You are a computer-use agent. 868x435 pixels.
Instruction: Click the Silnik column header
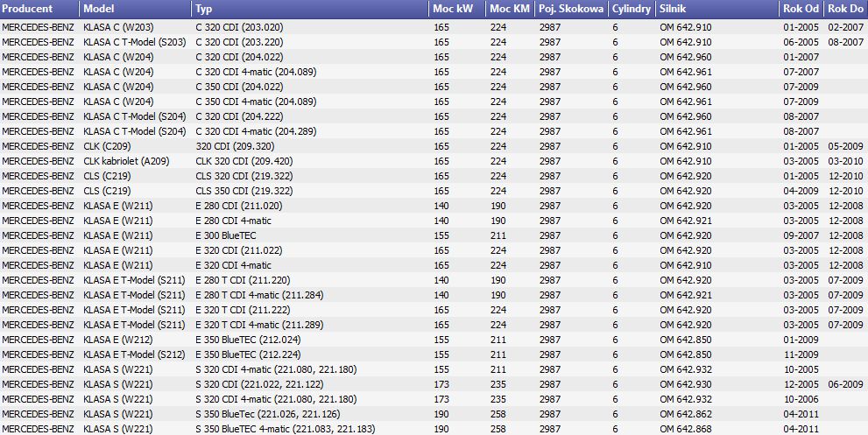tap(716, 9)
